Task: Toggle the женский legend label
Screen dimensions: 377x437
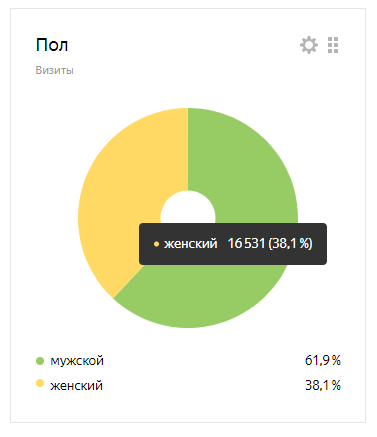Action: click(x=76, y=386)
